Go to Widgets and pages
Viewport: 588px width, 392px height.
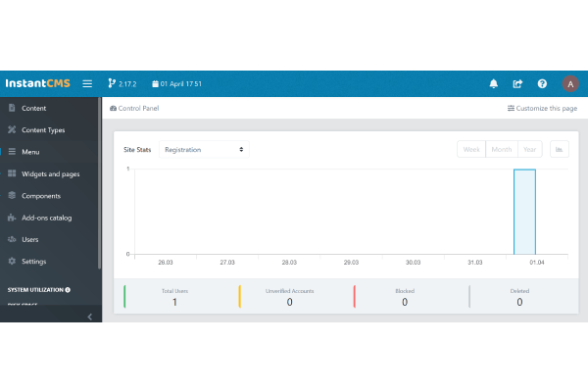[50, 173]
